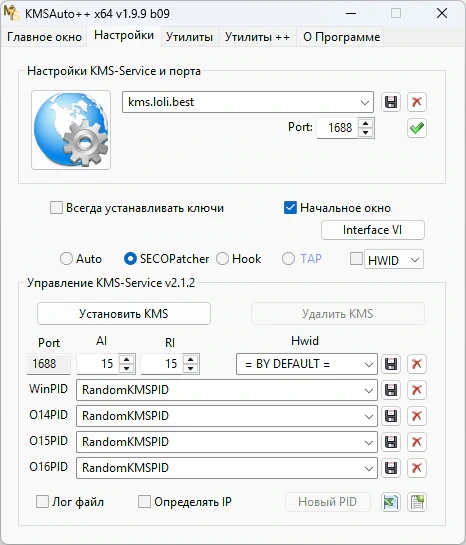Open the O16PID RandomKMSPID dropdown
This screenshot has width=466, height=545.
point(368,469)
